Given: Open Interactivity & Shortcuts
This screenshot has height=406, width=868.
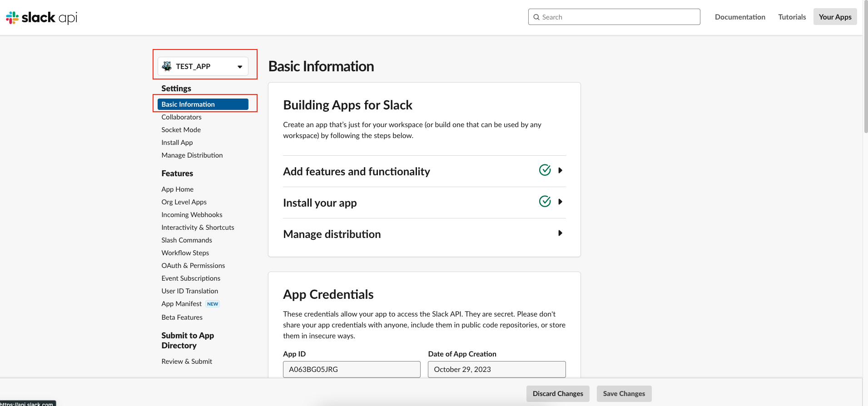Looking at the screenshot, I should click(x=198, y=227).
